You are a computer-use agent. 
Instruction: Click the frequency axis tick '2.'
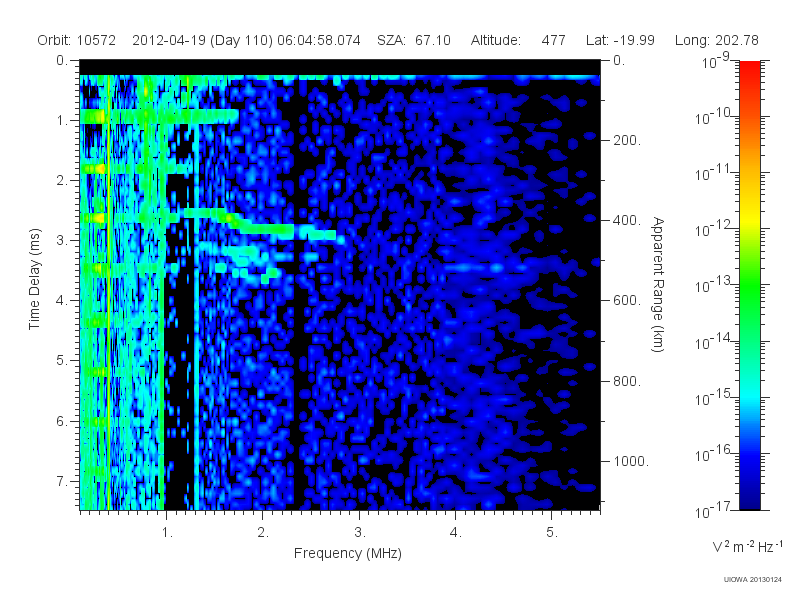(x=263, y=533)
